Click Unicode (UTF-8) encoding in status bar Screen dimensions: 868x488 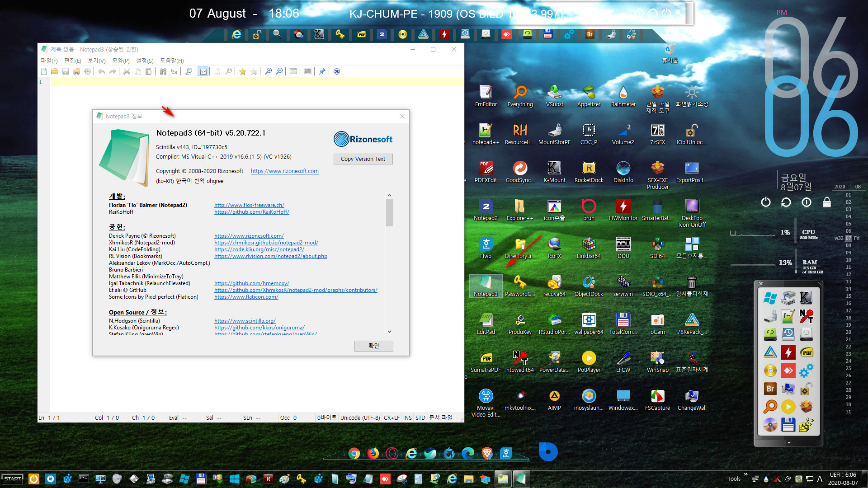(360, 418)
